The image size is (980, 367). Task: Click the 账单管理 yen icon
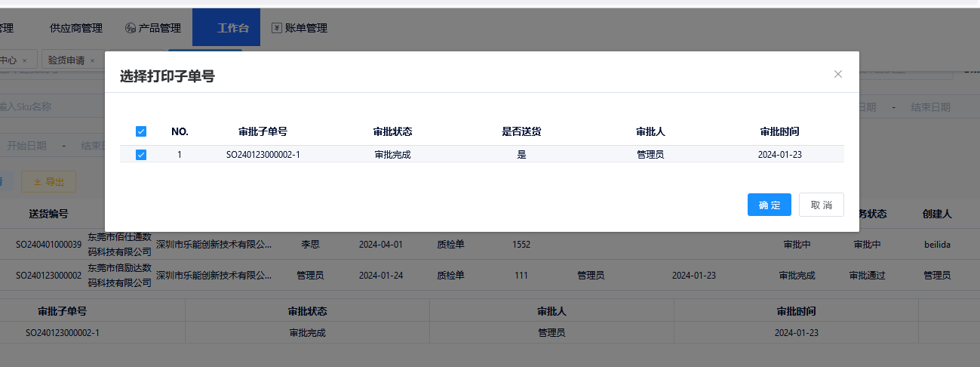pos(276,28)
